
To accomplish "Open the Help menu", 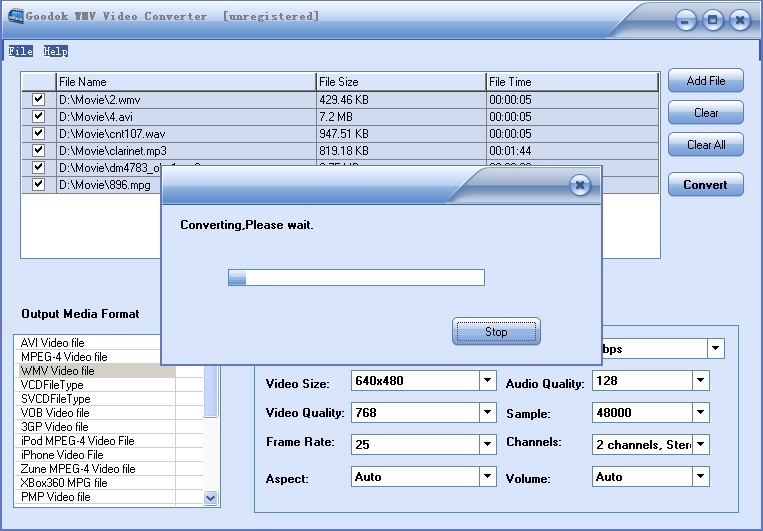I will pyautogui.click(x=55, y=51).
